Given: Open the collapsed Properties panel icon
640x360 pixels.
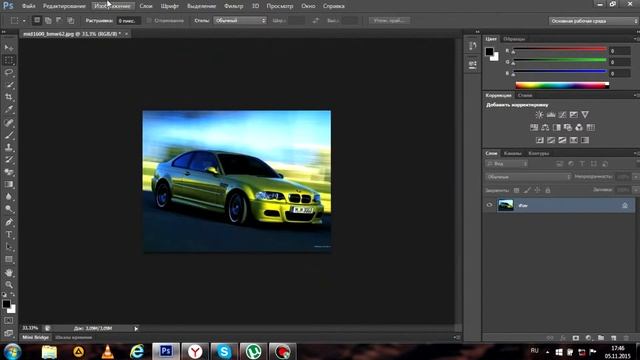Looking at the screenshot, I should click(473, 64).
